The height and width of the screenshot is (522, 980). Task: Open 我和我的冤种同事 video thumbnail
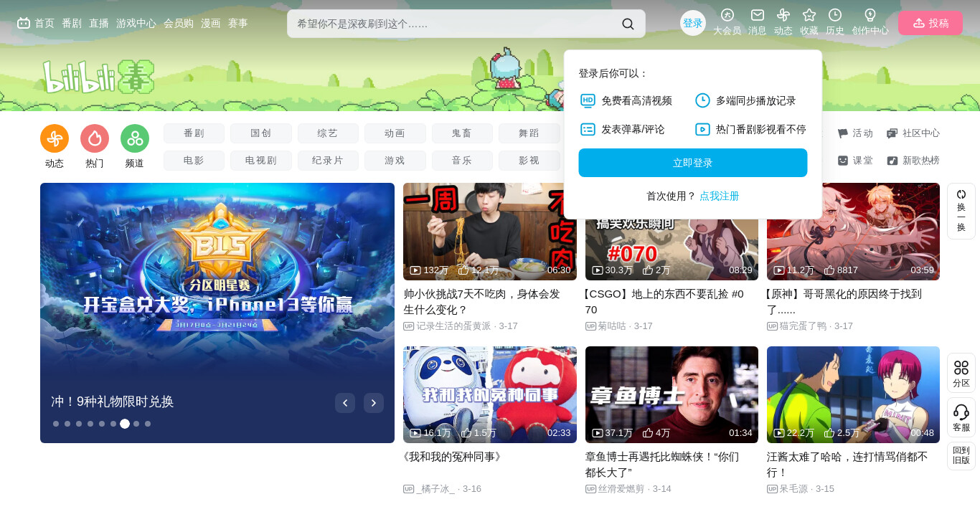click(490, 395)
